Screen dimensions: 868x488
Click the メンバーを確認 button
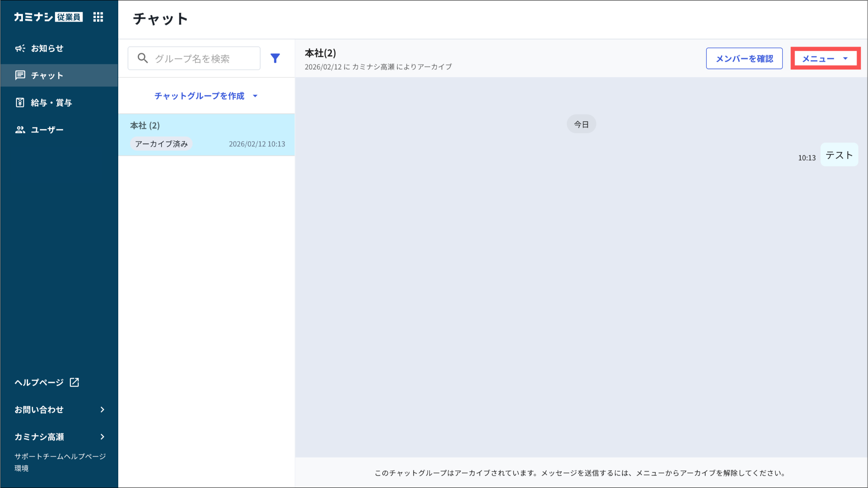[x=744, y=59]
